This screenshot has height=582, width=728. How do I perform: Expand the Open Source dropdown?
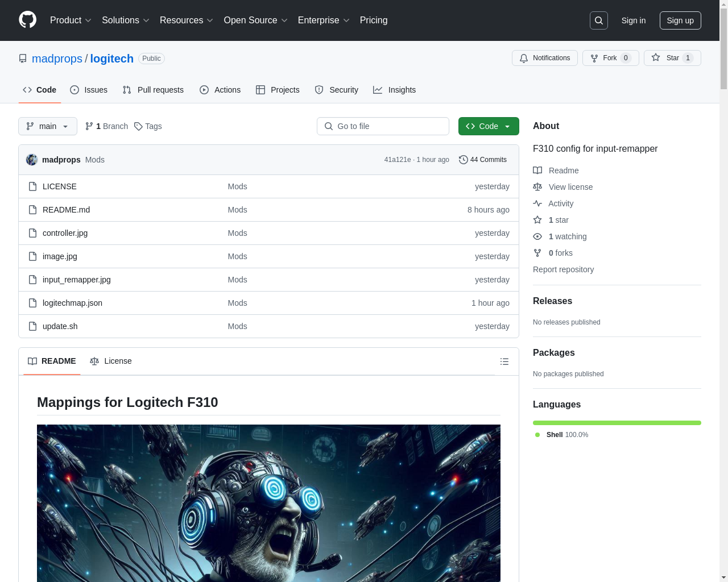(256, 20)
